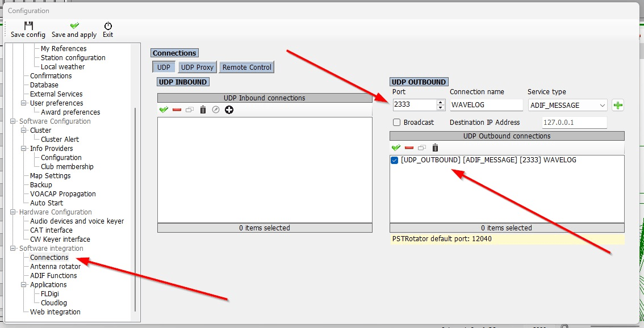Collapse the Info Providers tree node
The height and width of the screenshot is (328, 644).
tap(24, 148)
